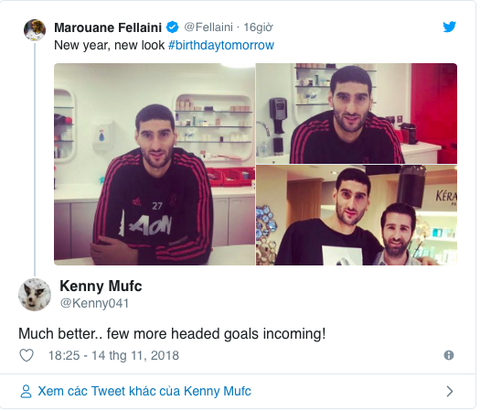Like the tweet with the heart icon

[26, 355]
